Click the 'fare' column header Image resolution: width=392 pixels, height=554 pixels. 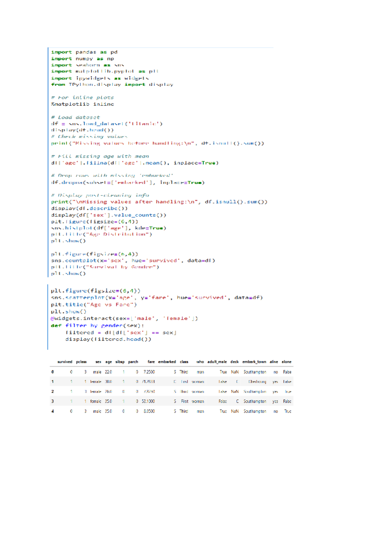pos(151,362)
